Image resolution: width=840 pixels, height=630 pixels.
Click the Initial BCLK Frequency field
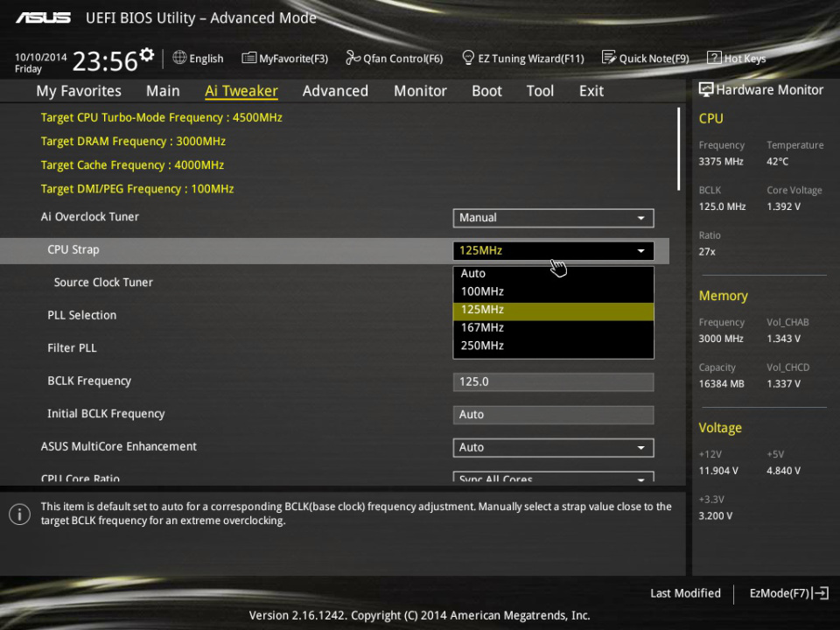tap(553, 415)
